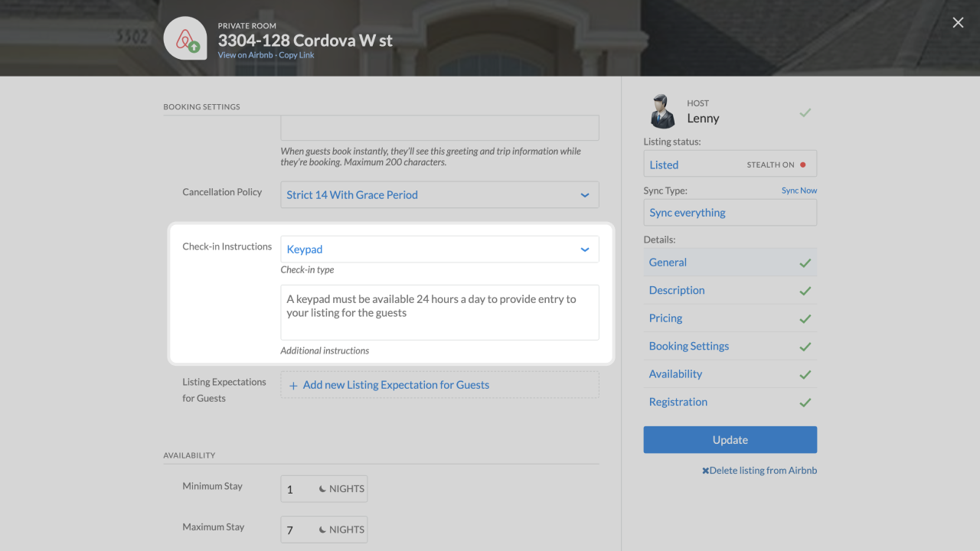Open the Listing status dropdown
The image size is (980, 551).
pyautogui.click(x=730, y=165)
